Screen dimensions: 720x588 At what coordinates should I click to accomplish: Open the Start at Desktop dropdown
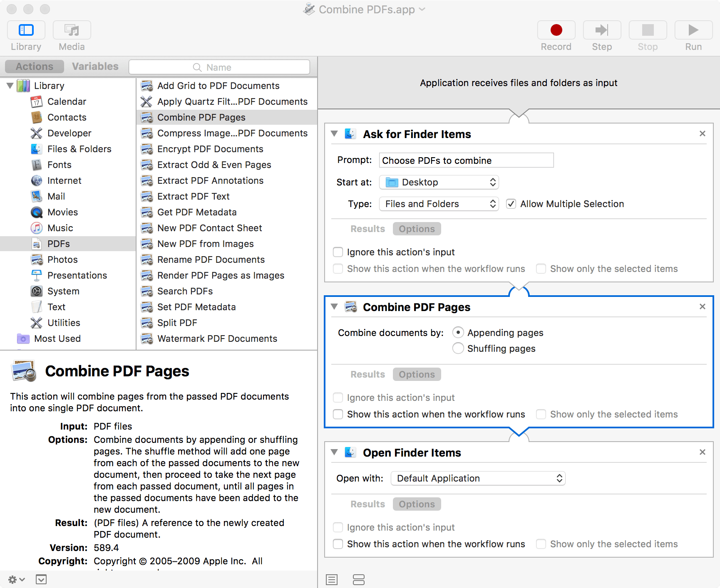click(x=438, y=182)
